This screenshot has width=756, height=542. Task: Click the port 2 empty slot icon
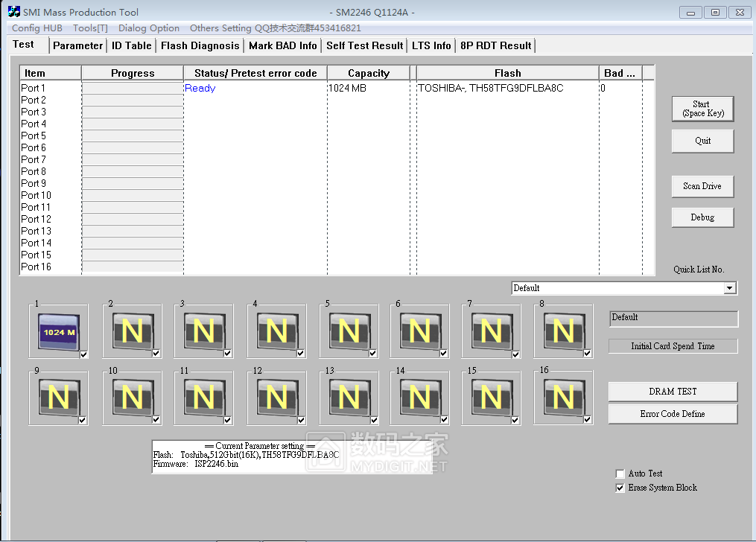coord(132,331)
